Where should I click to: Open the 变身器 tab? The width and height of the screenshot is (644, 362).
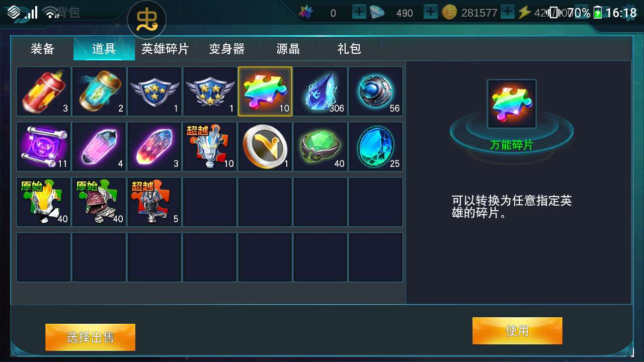click(x=227, y=49)
